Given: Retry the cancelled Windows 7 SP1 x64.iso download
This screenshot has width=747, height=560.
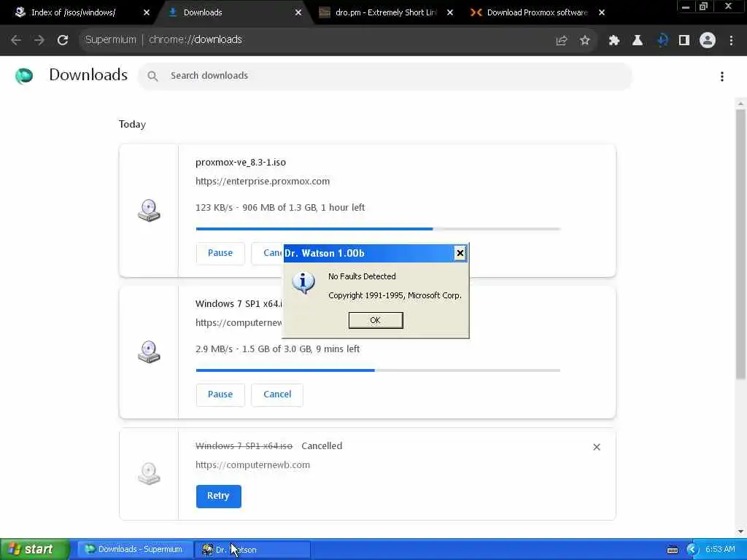Looking at the screenshot, I should coord(218,496).
